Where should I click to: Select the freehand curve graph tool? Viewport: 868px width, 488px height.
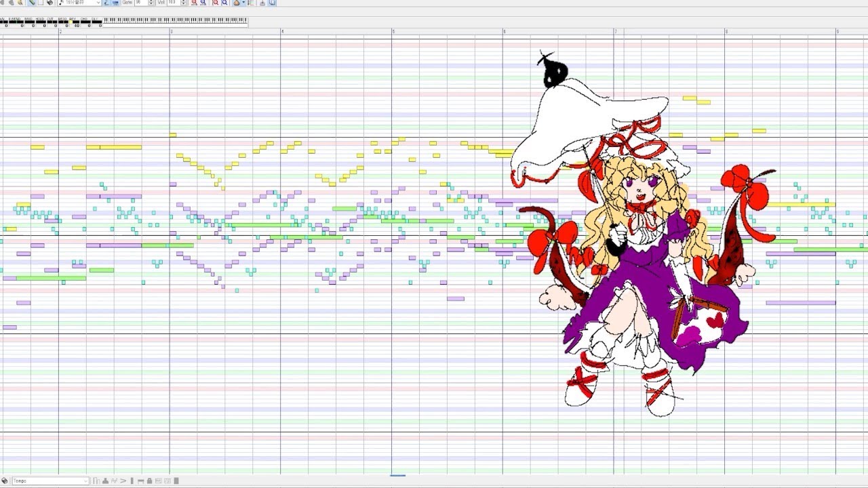pyautogui.click(x=114, y=481)
